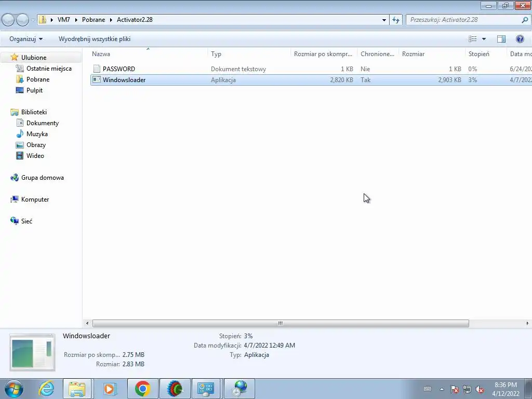Click the taskbar icon right of Chrome

click(175, 389)
